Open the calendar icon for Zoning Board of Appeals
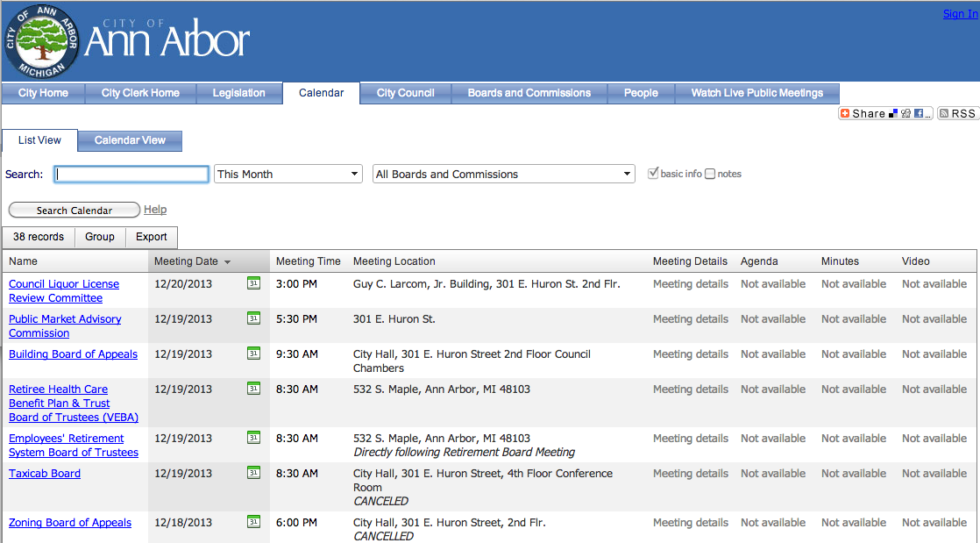The width and height of the screenshot is (980, 543). point(253,521)
